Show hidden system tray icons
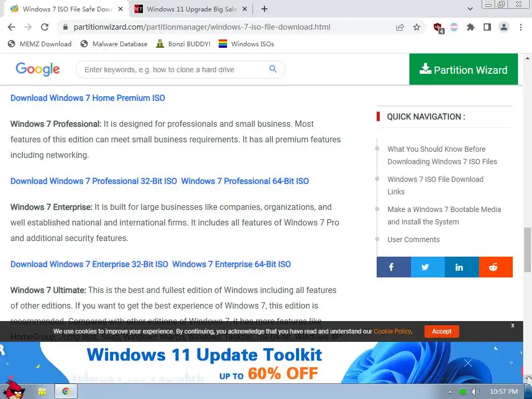532x399 pixels. pyautogui.click(x=450, y=392)
